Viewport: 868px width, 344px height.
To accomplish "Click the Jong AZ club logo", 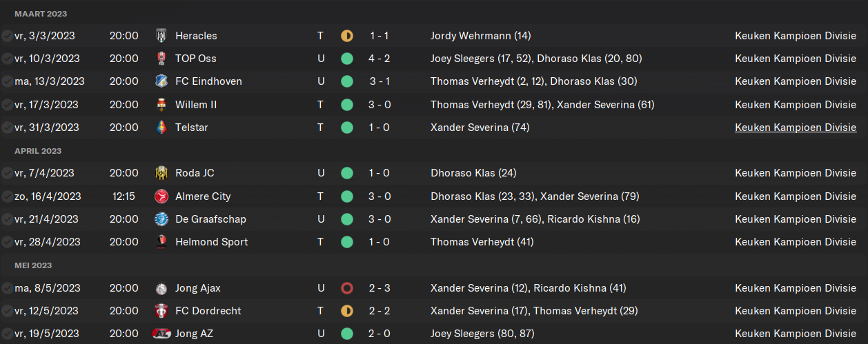I will coord(161,334).
